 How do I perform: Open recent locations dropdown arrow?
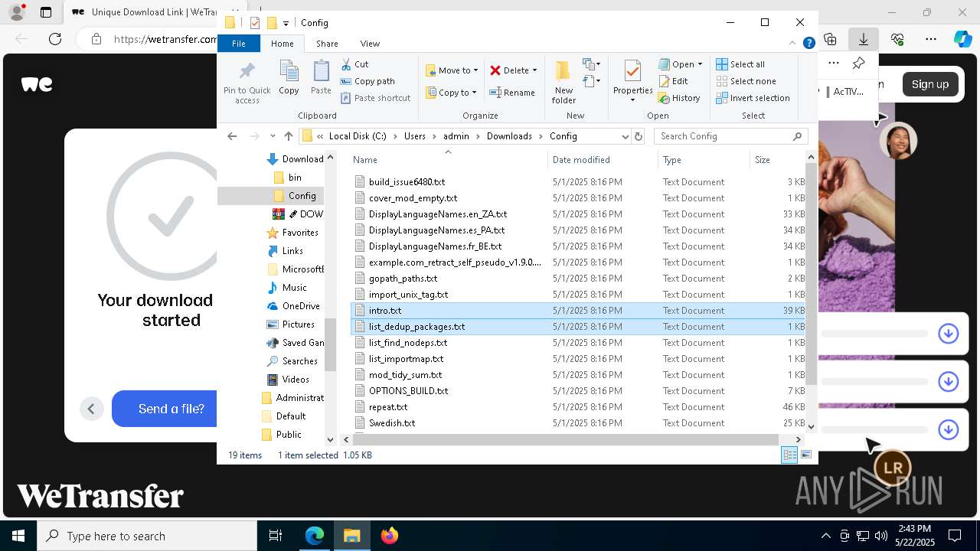(x=273, y=136)
